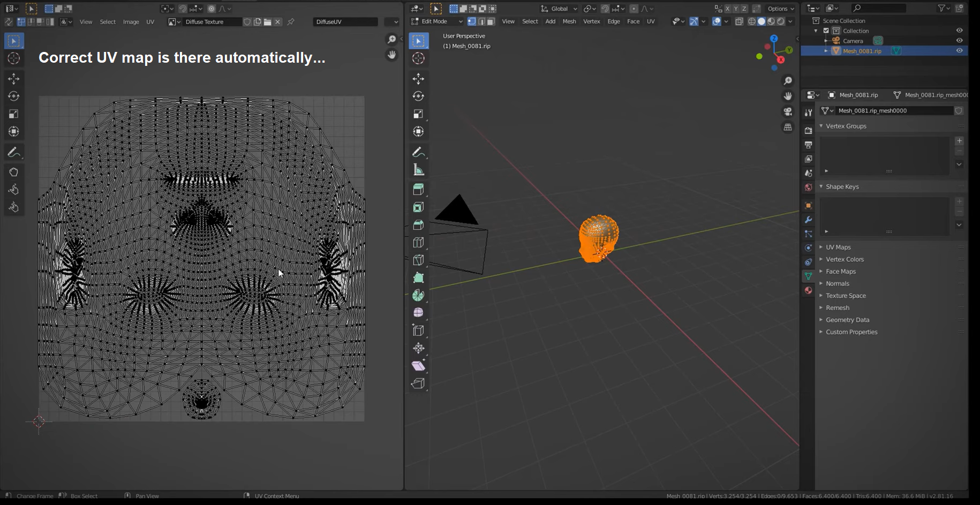Unlink the Diffuse Texture image
980x505 pixels.
277,22
